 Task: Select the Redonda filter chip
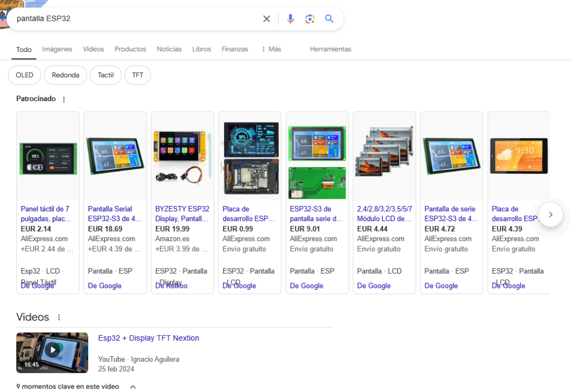coord(65,75)
